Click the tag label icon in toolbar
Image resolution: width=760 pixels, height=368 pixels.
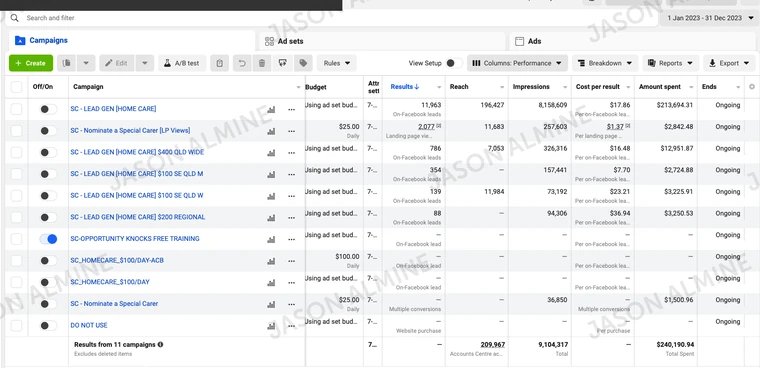(303, 63)
